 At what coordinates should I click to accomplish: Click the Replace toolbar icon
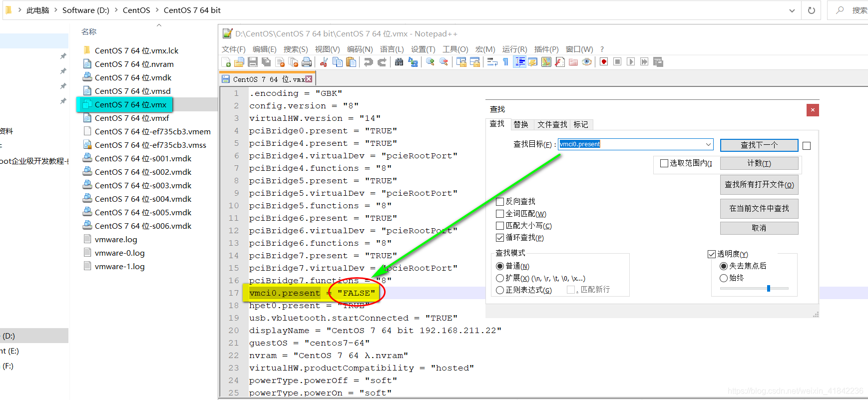[x=413, y=62]
